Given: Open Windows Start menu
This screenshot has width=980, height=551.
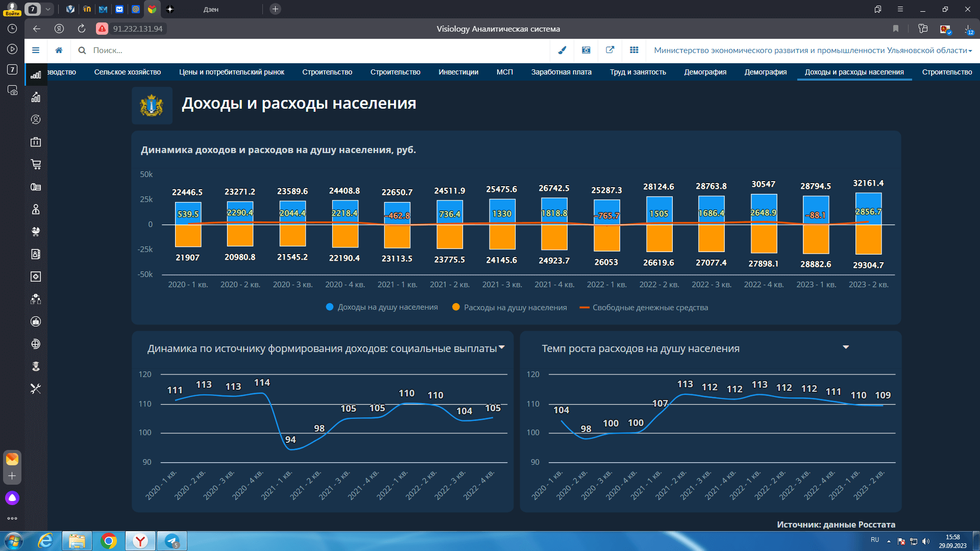Looking at the screenshot, I should coord(13,541).
